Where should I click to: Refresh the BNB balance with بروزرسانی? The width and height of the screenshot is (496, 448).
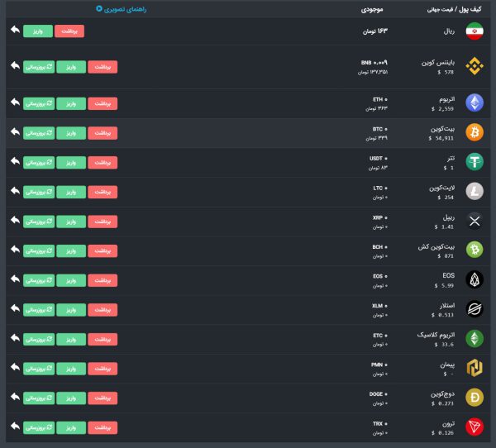click(39, 67)
